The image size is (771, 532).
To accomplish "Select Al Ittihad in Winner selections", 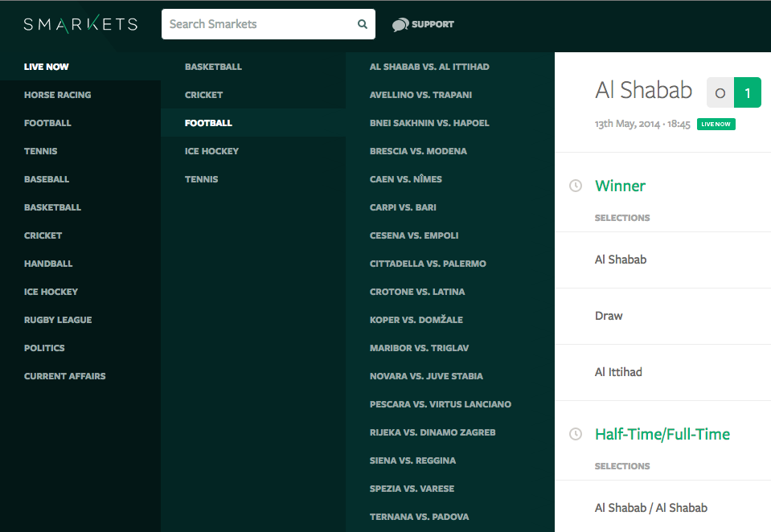I will coord(618,372).
